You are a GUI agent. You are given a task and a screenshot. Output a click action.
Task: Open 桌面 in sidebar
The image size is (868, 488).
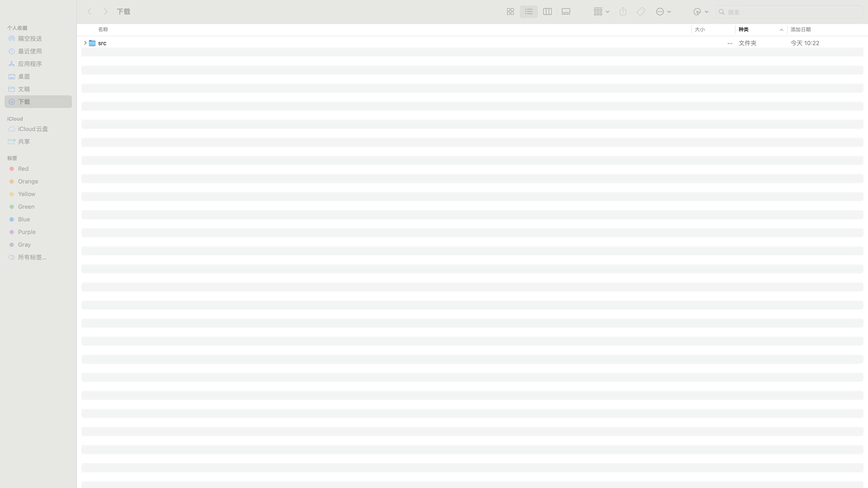[x=38, y=76]
